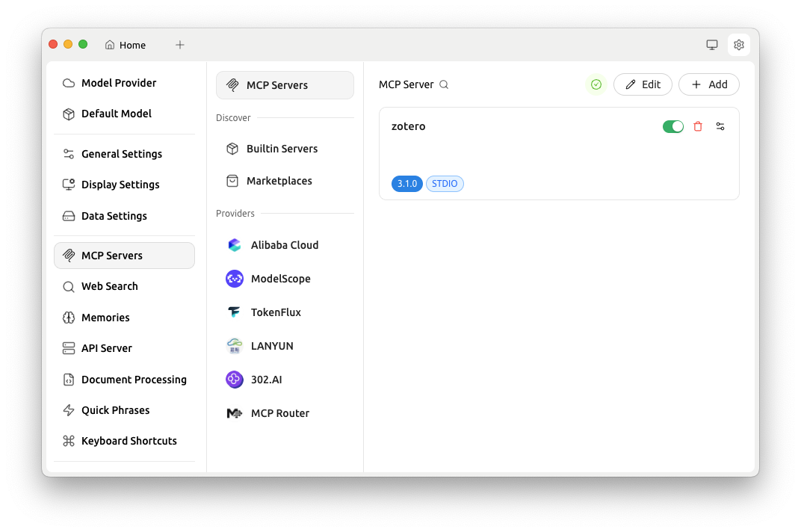Click the Edit button
The width and height of the screenshot is (801, 532).
click(x=643, y=84)
